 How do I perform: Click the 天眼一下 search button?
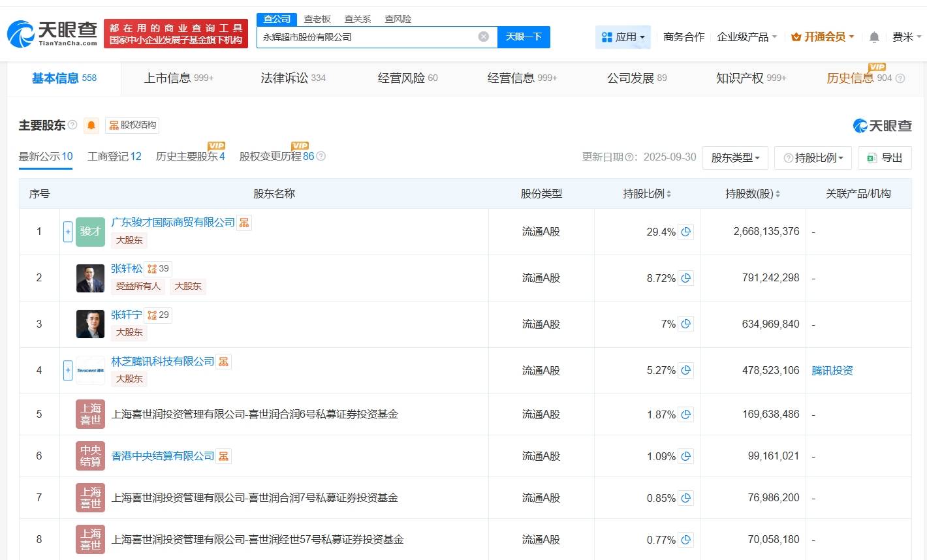tap(524, 37)
